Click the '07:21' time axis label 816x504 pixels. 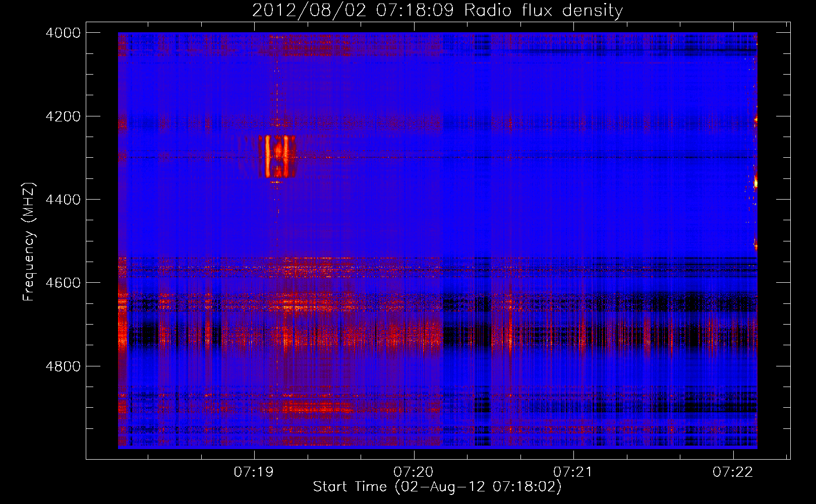pos(573,472)
